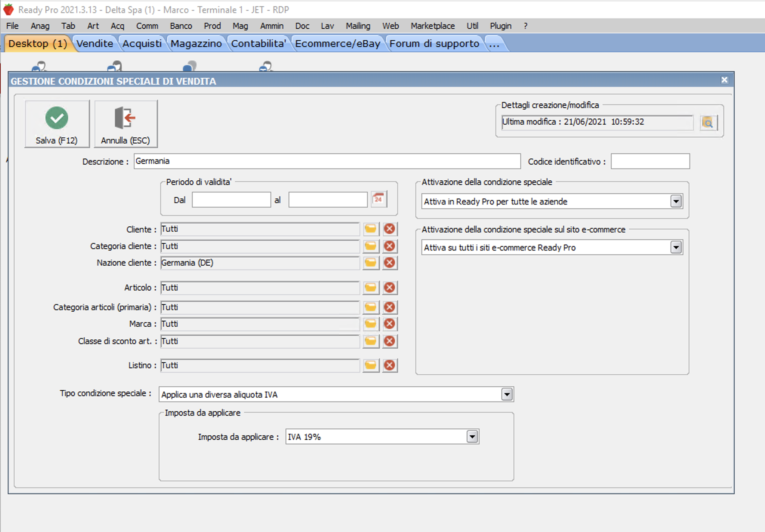Open folder picker for Articolo field

click(x=371, y=288)
